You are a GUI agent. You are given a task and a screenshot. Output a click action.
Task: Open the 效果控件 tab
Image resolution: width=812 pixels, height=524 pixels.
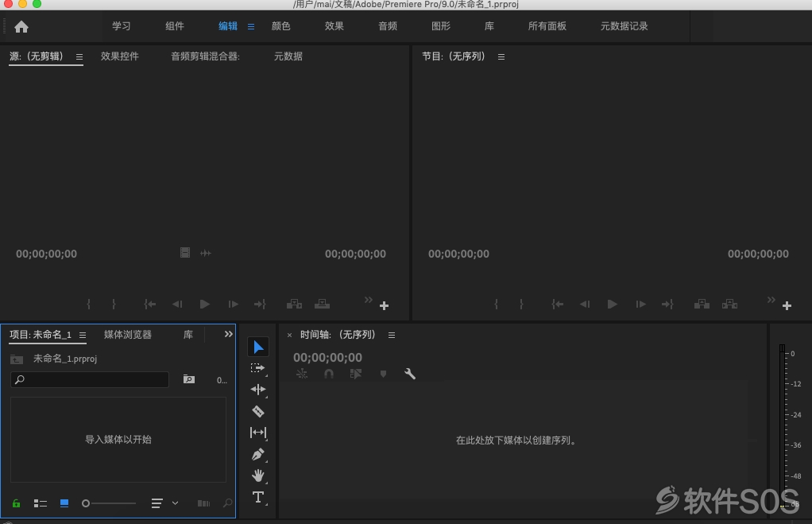tap(120, 56)
